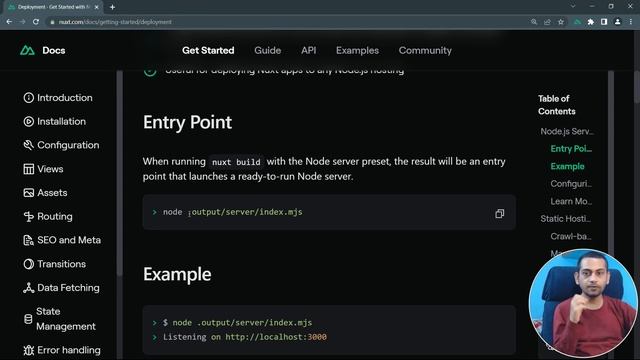Click the Error handling bug icon
640x360 pixels.
[x=29, y=350]
